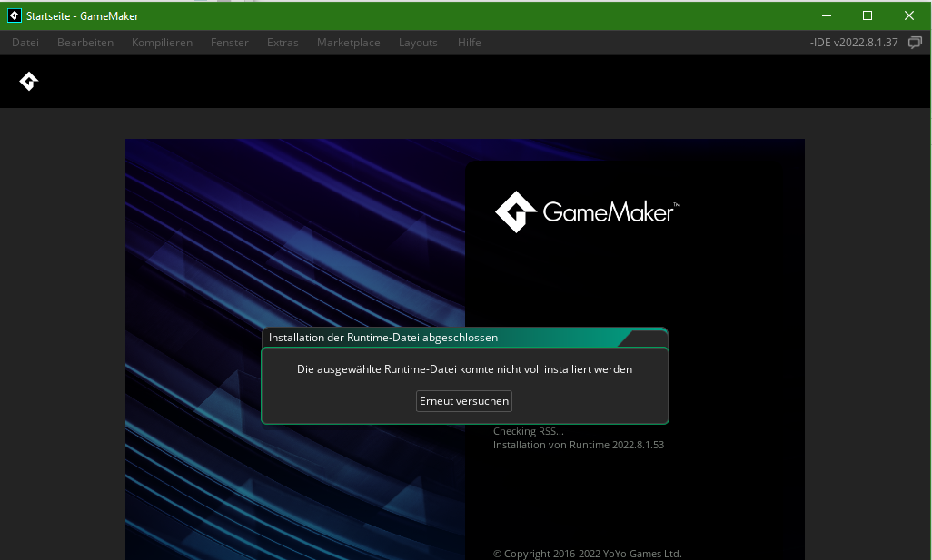Screen dimensions: 932x560
Task: Close the GameMaker window
Action: 909,15
